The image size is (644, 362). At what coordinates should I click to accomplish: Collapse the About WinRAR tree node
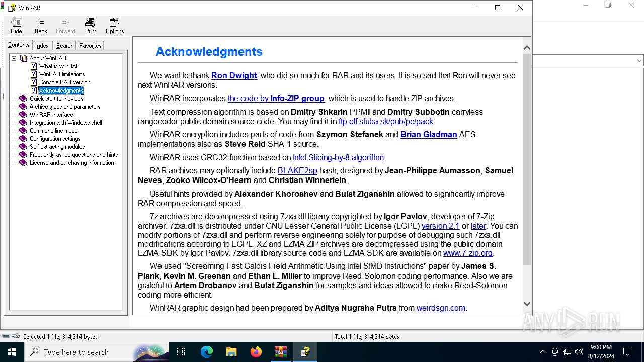click(14, 58)
